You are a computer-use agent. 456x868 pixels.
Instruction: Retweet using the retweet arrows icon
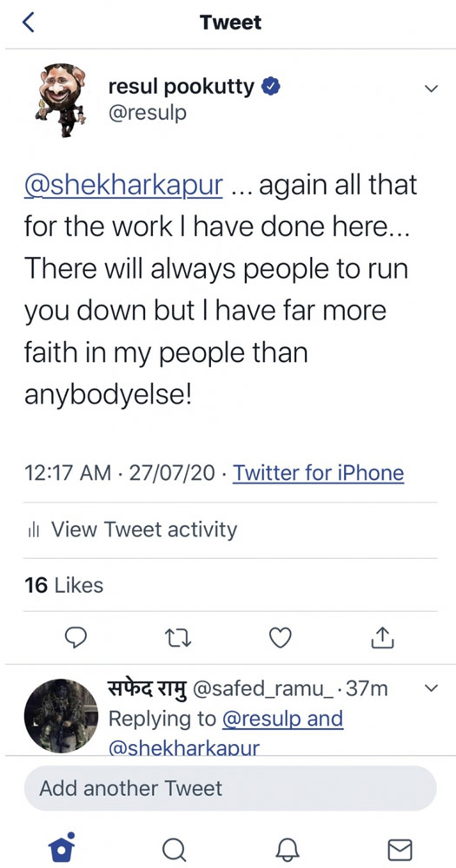click(179, 639)
